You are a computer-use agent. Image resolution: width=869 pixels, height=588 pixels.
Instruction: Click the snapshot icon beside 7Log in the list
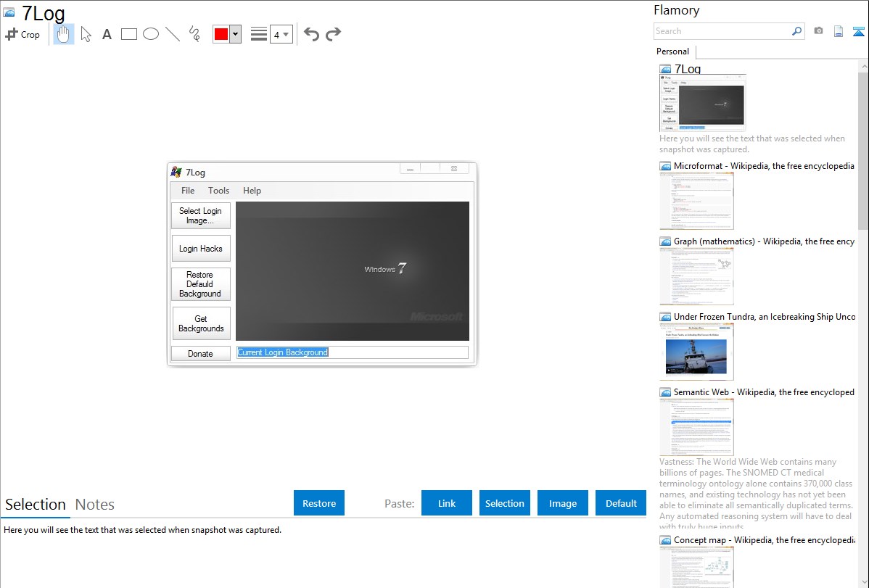coord(665,70)
